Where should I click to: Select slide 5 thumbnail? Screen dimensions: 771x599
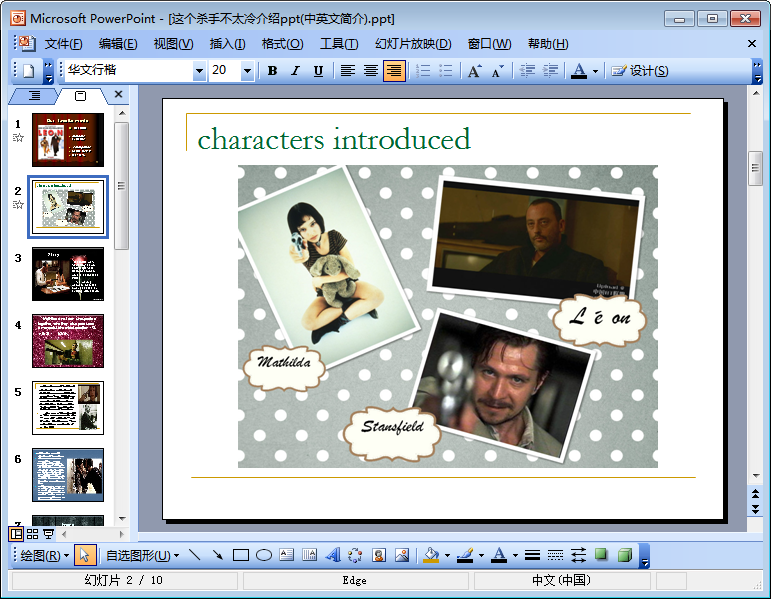pos(68,408)
